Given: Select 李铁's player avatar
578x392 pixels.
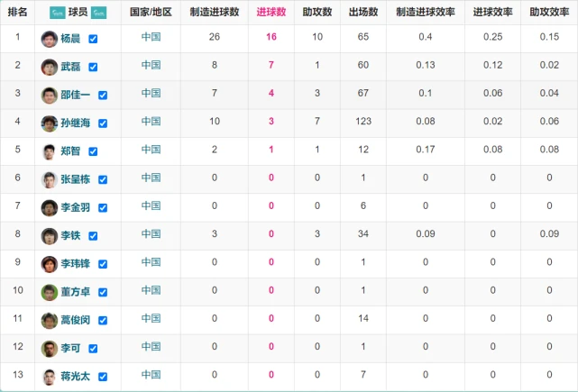Looking at the screenshot, I should [49, 235].
